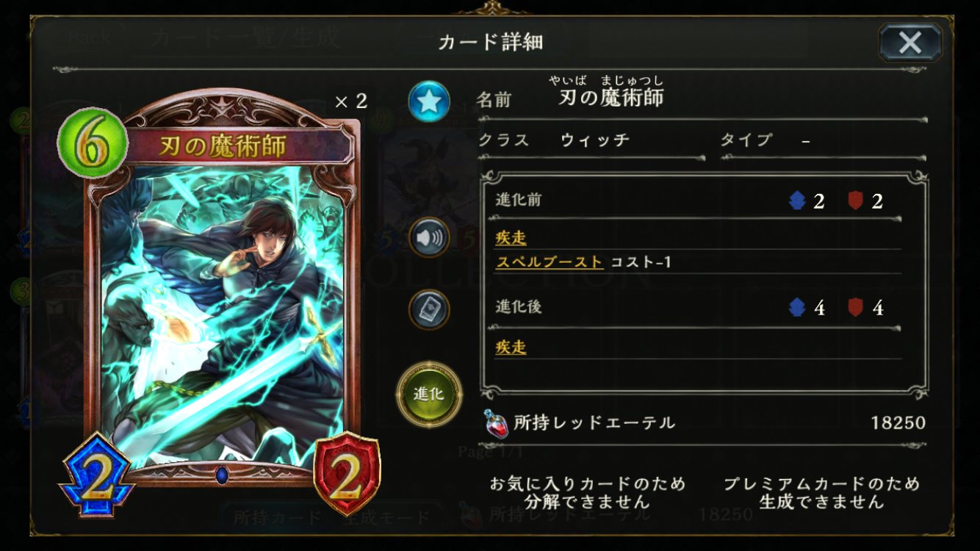The width and height of the screenshot is (980, 551).
Task: Open the card flavor text icon
Action: coord(429,309)
